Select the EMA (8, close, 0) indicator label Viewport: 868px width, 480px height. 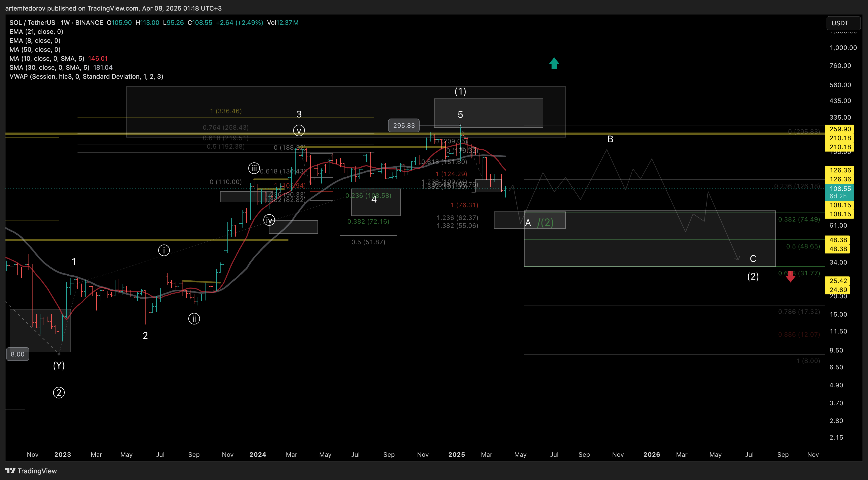35,40
